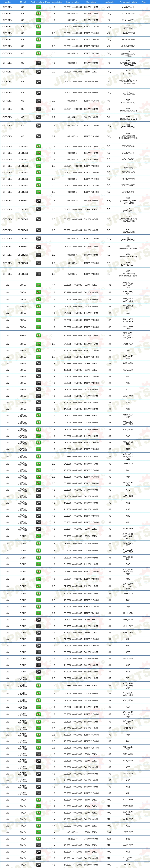The width and height of the screenshot is (150, 868).
Task: Click diesel ON icon in Polo AMF, BAY row
Action: pyautogui.click(x=39, y=845)
